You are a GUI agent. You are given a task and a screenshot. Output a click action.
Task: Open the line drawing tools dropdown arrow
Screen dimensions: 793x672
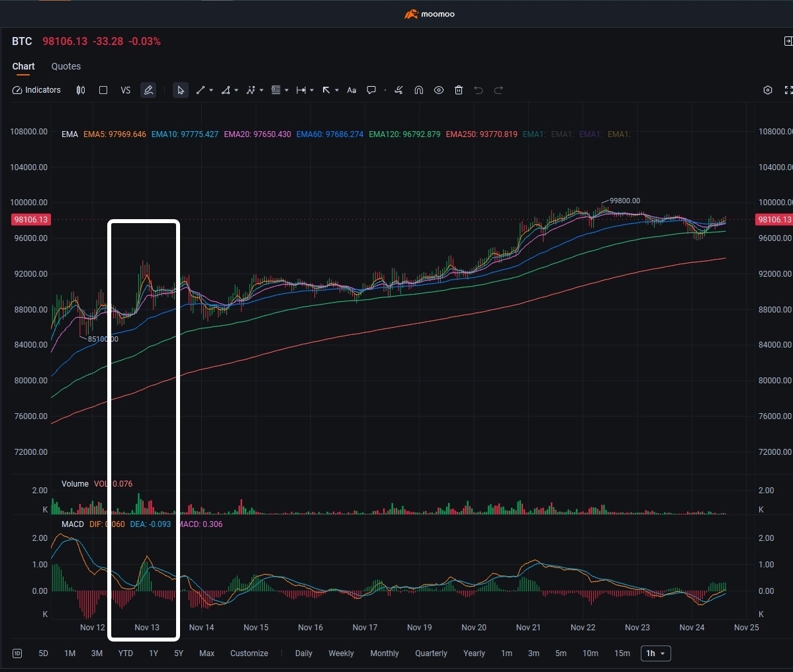pyautogui.click(x=211, y=91)
